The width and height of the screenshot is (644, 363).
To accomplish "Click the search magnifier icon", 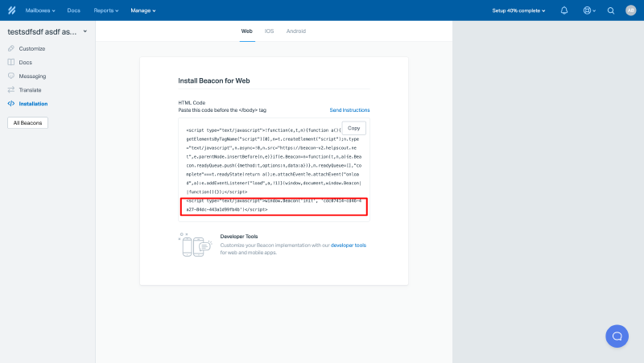I will 610,10.
